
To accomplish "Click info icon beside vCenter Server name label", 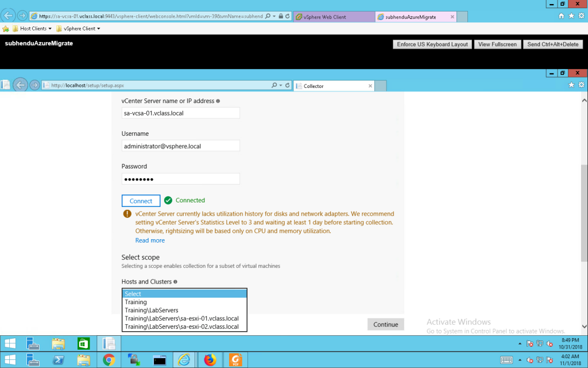I will click(x=218, y=101).
